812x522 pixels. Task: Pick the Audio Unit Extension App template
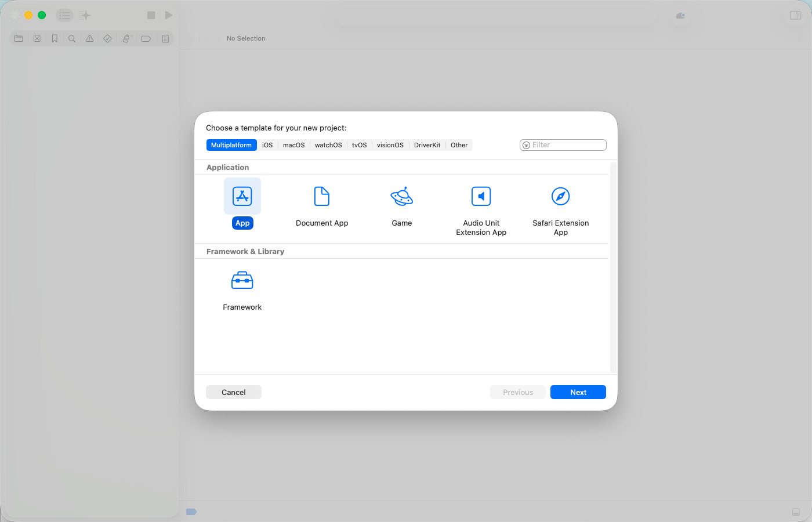(x=481, y=197)
